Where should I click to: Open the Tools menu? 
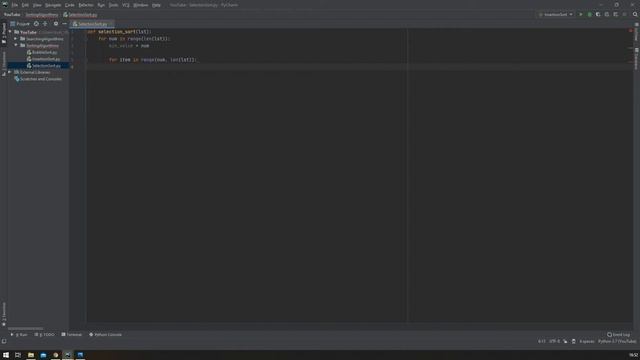click(x=113, y=5)
